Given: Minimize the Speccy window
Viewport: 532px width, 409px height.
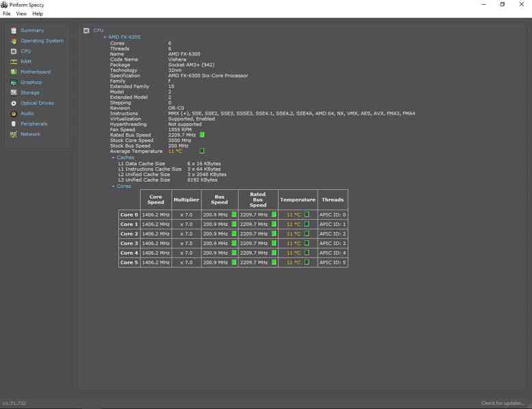Looking at the screenshot, I should pyautogui.click(x=484, y=4).
